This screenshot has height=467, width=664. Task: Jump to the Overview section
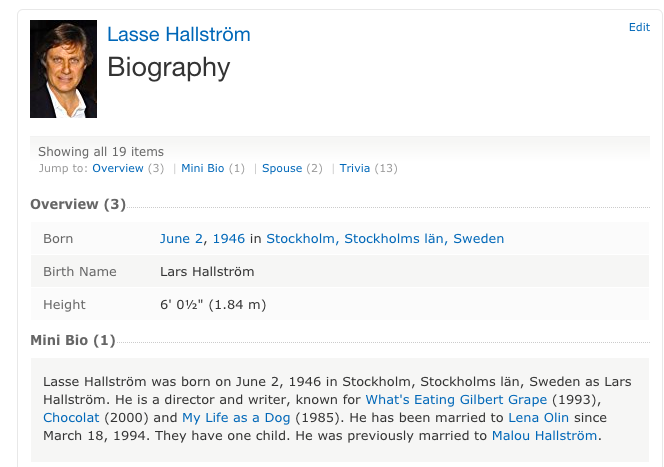coord(118,168)
